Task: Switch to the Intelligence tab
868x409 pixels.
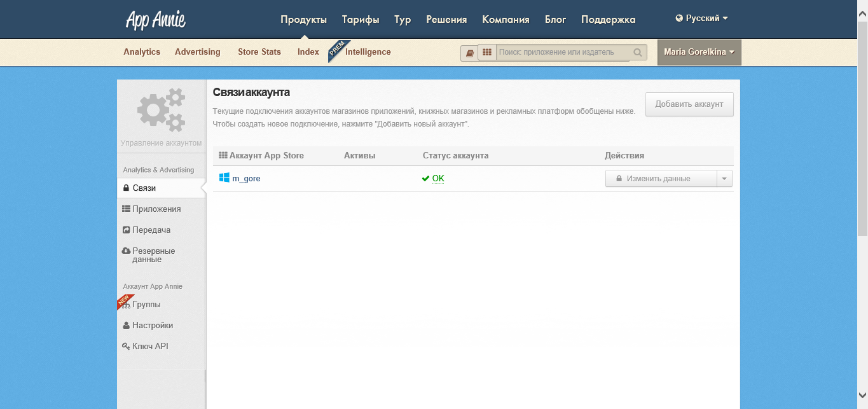Action: (368, 52)
